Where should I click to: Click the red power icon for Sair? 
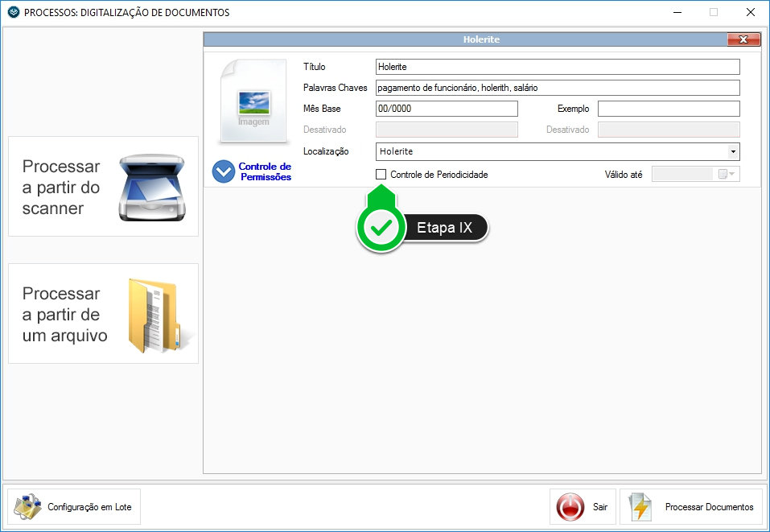coord(570,507)
